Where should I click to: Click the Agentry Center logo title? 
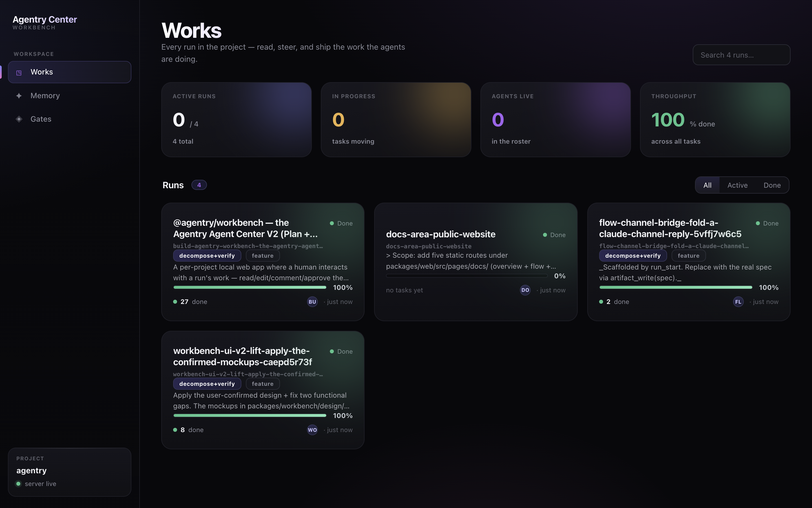click(x=45, y=19)
